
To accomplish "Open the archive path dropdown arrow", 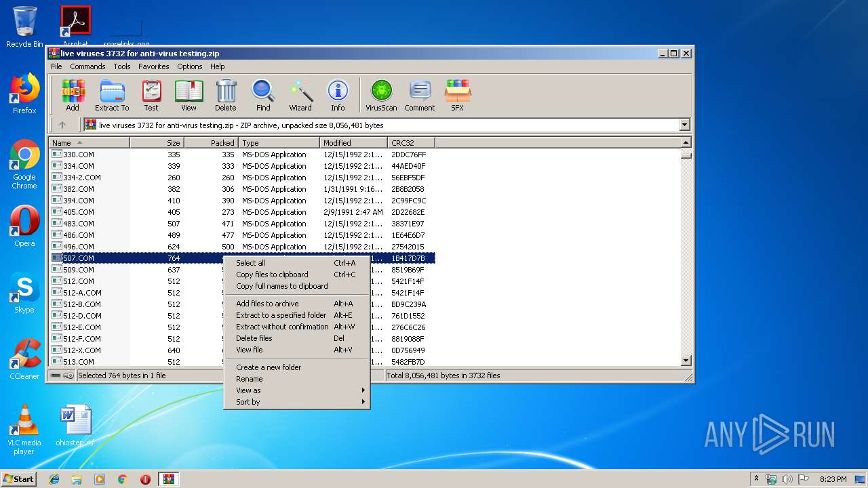I will pos(684,125).
